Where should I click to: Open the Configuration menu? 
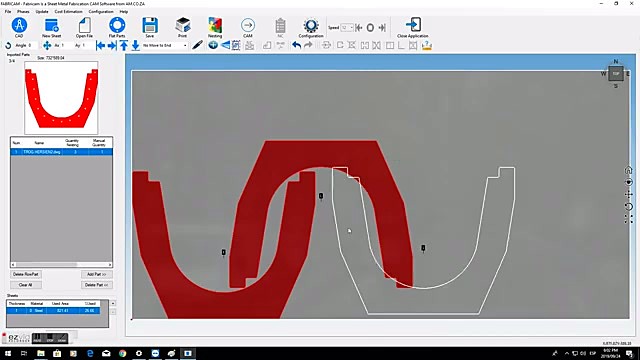click(x=101, y=11)
